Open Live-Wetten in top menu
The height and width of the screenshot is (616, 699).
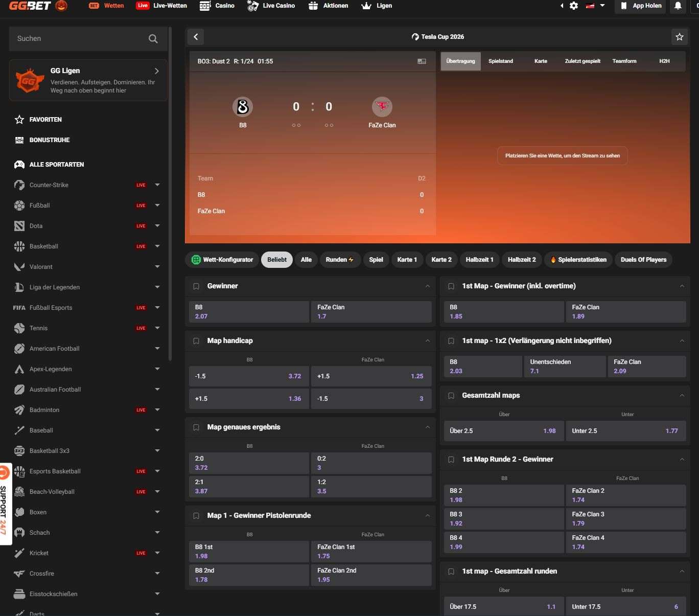(x=161, y=6)
